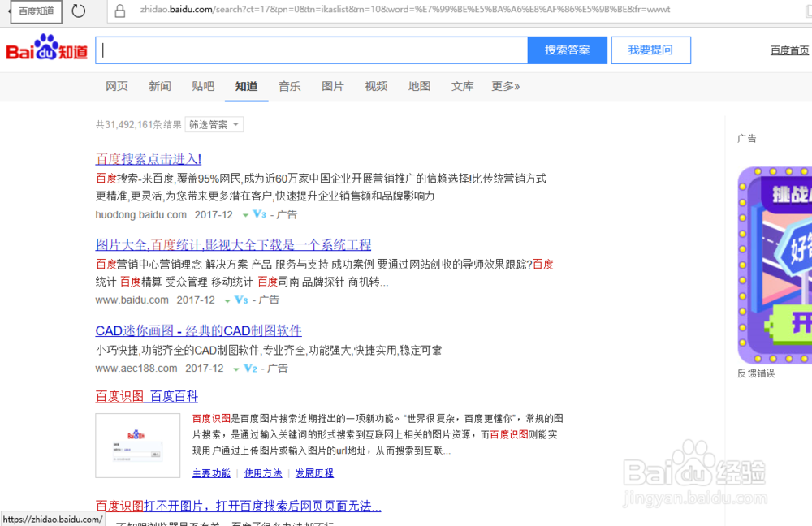Open result CAD迷你画图 - 经典的CAD制图软件
Screen dimensions: 812x526
[198, 330]
